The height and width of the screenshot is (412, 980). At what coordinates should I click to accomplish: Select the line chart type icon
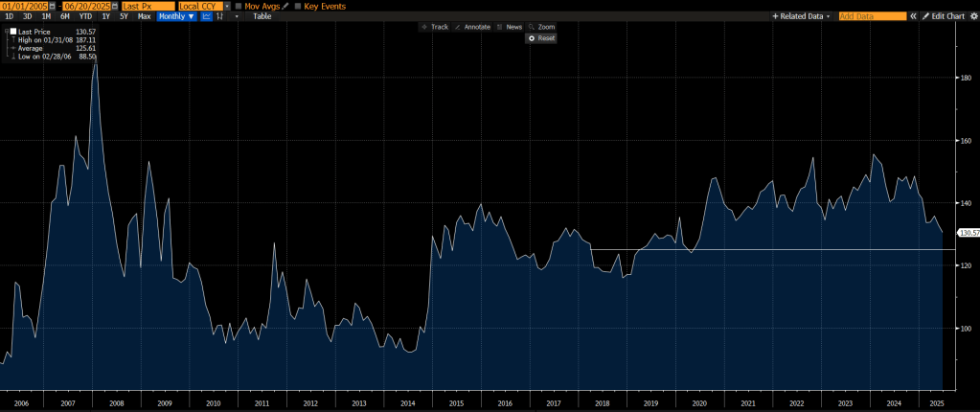point(206,16)
